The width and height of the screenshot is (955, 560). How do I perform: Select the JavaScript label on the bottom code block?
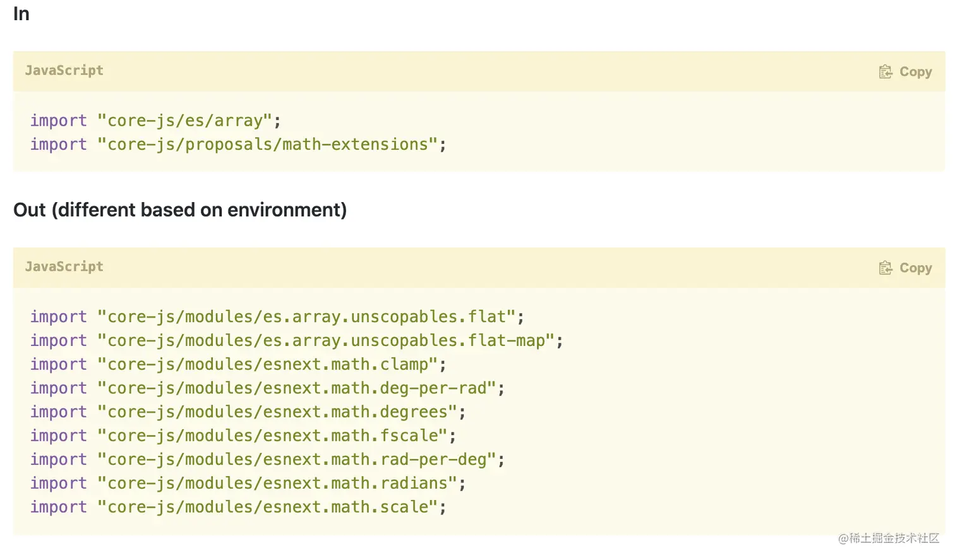64,267
